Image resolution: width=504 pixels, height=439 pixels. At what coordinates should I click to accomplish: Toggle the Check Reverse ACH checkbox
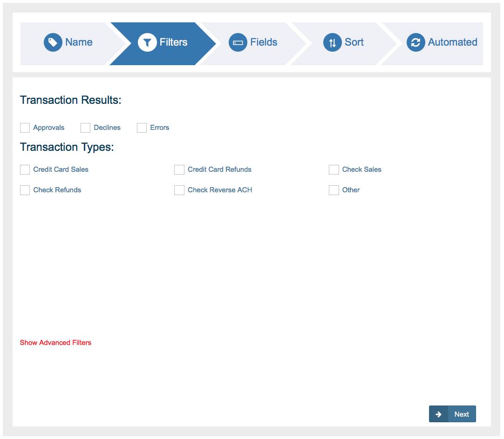pyautogui.click(x=179, y=190)
